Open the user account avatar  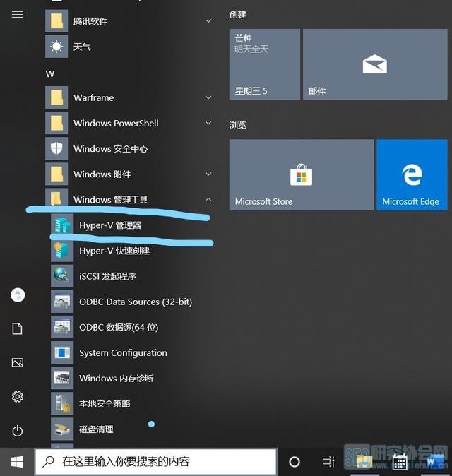tap(18, 295)
